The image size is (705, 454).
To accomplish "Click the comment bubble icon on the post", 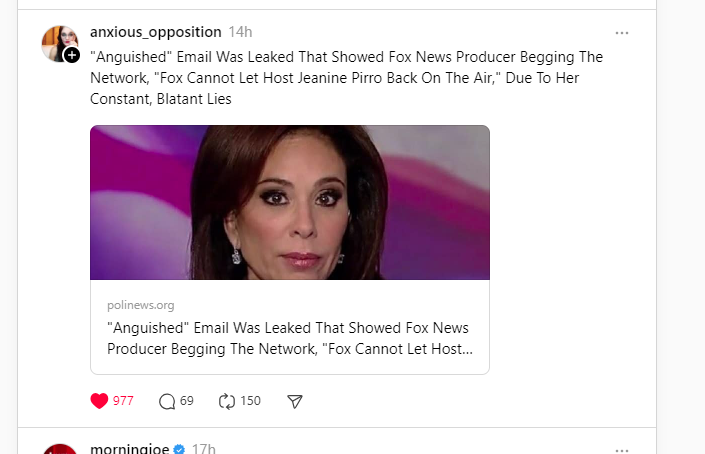I will coord(167,401).
